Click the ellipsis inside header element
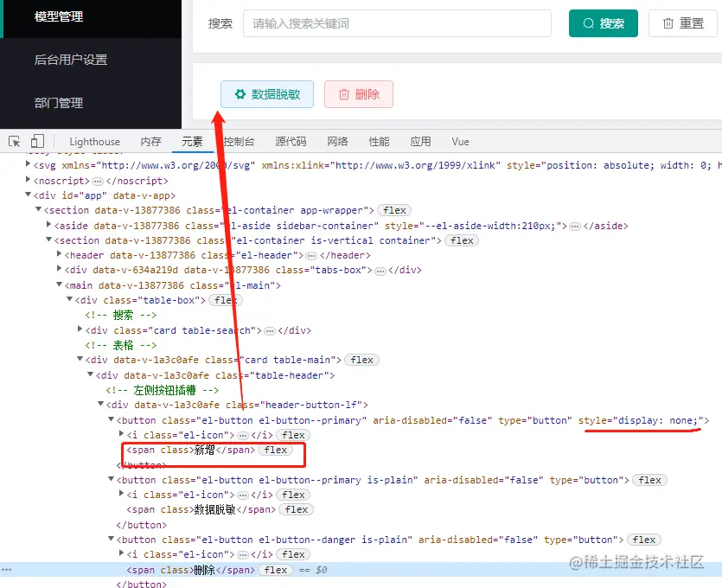Screen dimensions: 722x588 tap(311, 256)
